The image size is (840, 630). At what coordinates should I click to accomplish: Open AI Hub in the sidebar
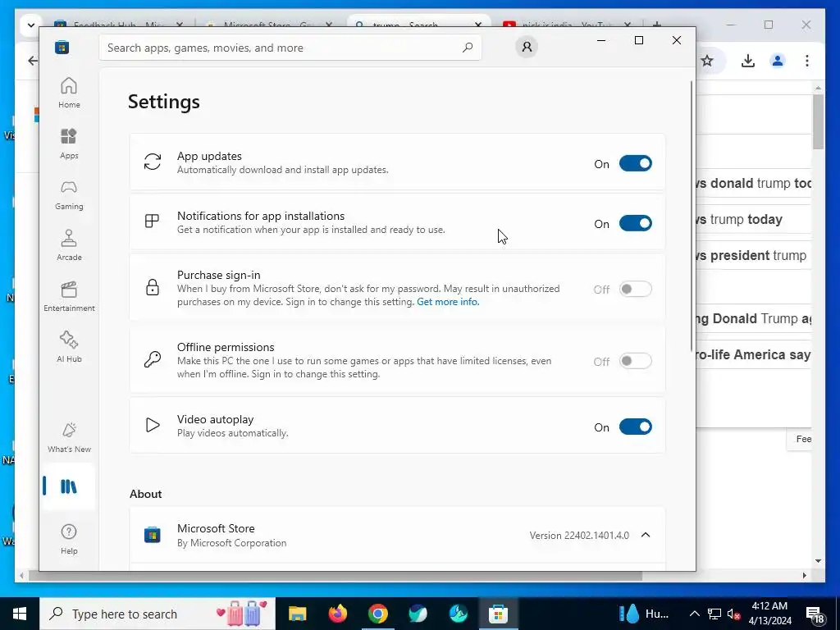click(69, 347)
